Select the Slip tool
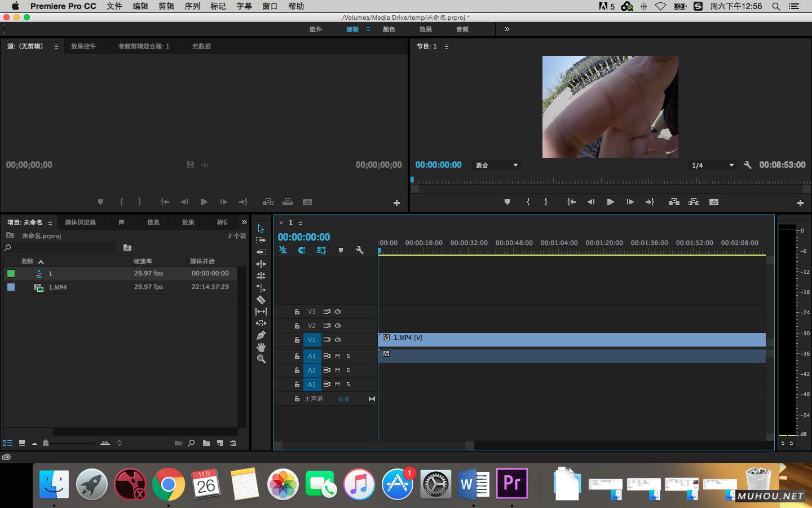The height and width of the screenshot is (508, 812). (x=261, y=312)
